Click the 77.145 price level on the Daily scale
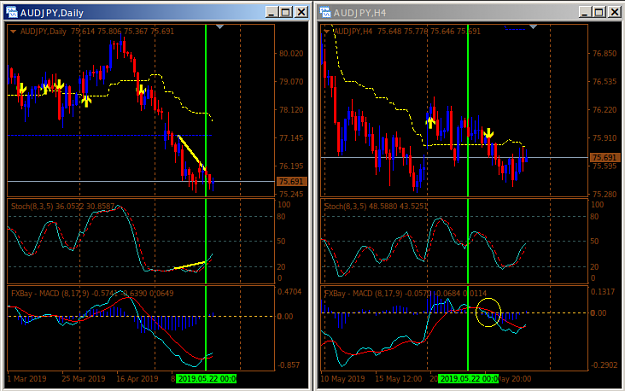 coord(291,138)
